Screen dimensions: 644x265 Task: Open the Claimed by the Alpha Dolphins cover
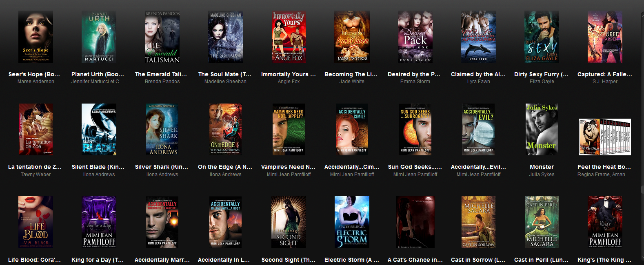coord(478,37)
